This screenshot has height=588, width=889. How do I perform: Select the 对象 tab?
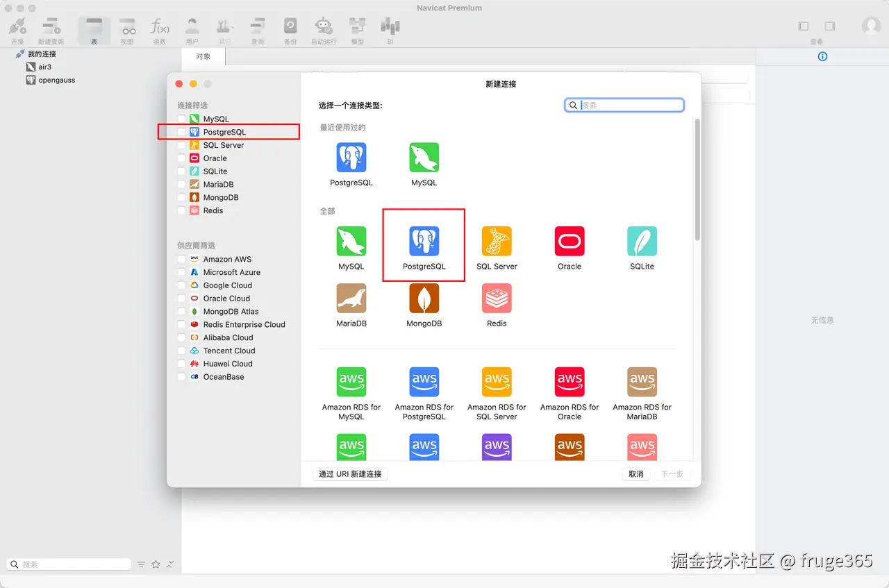(x=203, y=56)
